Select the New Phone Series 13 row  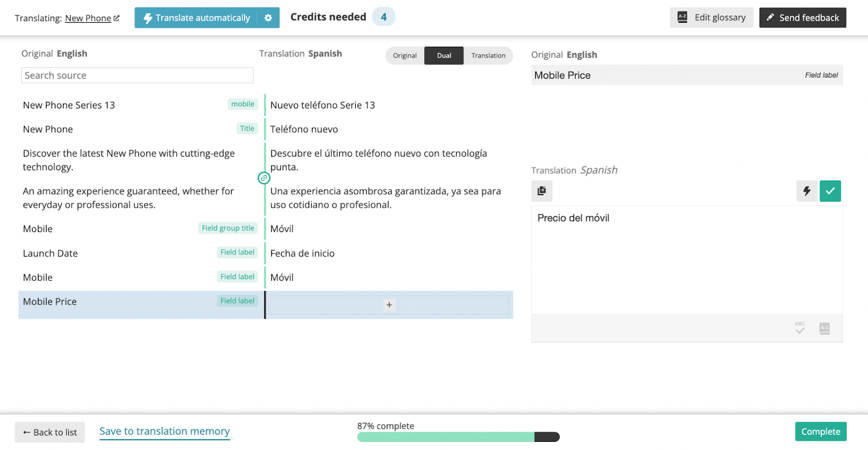(x=140, y=105)
